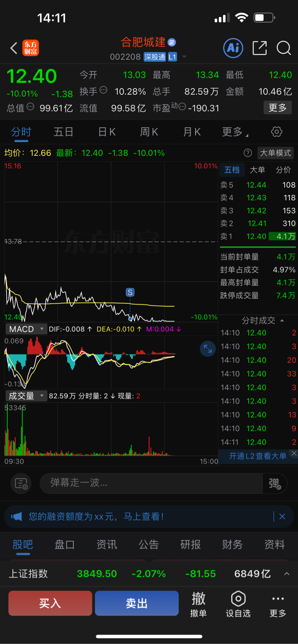Screen dimensions: 298x644
Task: Open the 研报 section tab
Action: (x=191, y=544)
